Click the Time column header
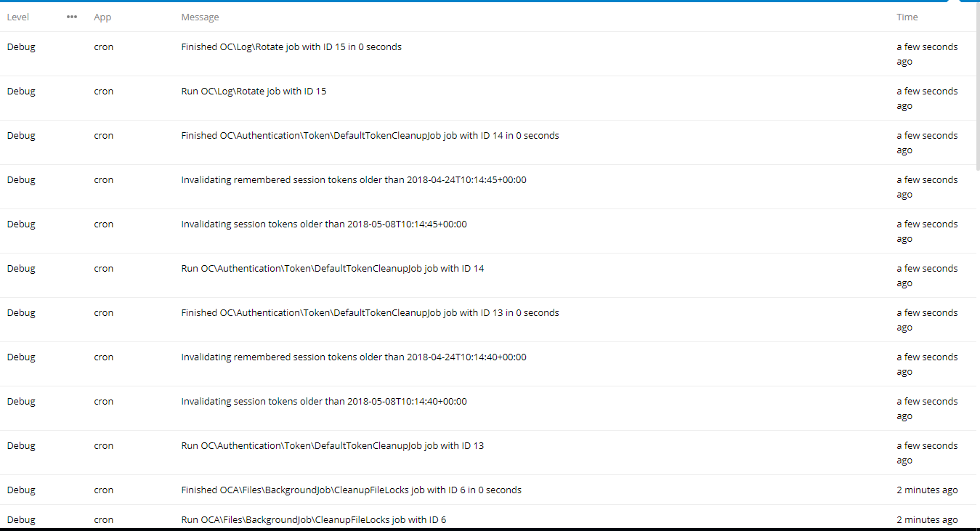This screenshot has width=980, height=531. coord(907,17)
